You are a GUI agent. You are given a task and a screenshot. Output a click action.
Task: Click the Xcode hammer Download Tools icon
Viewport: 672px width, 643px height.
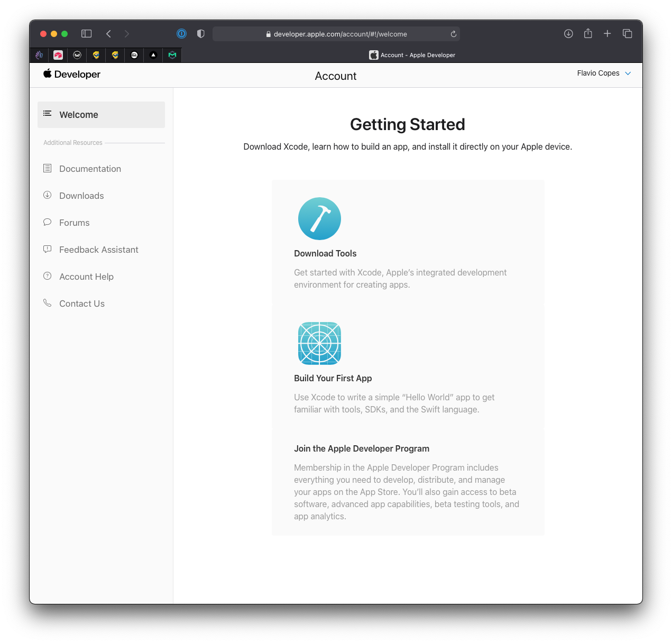coord(319,219)
